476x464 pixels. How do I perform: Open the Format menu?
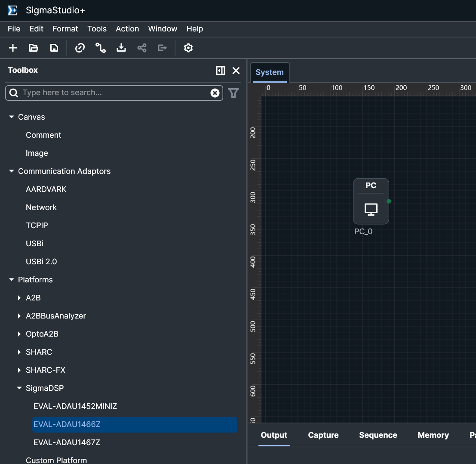pos(65,29)
